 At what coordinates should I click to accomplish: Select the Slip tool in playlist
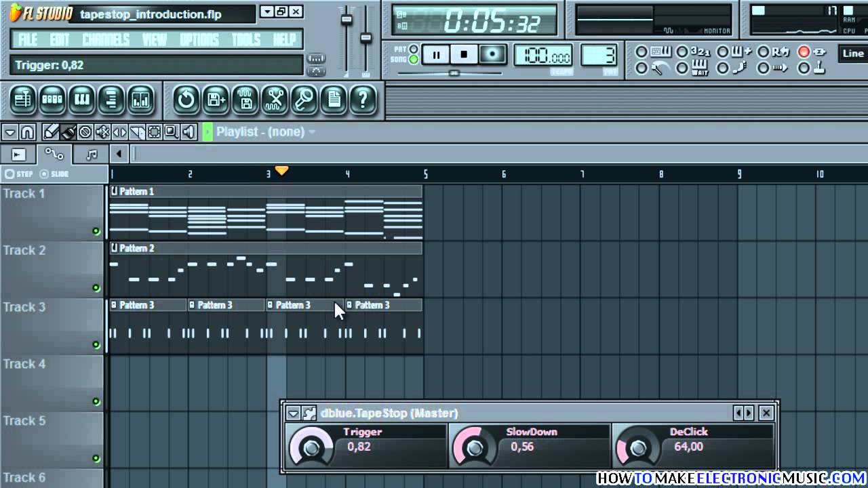tap(119, 131)
